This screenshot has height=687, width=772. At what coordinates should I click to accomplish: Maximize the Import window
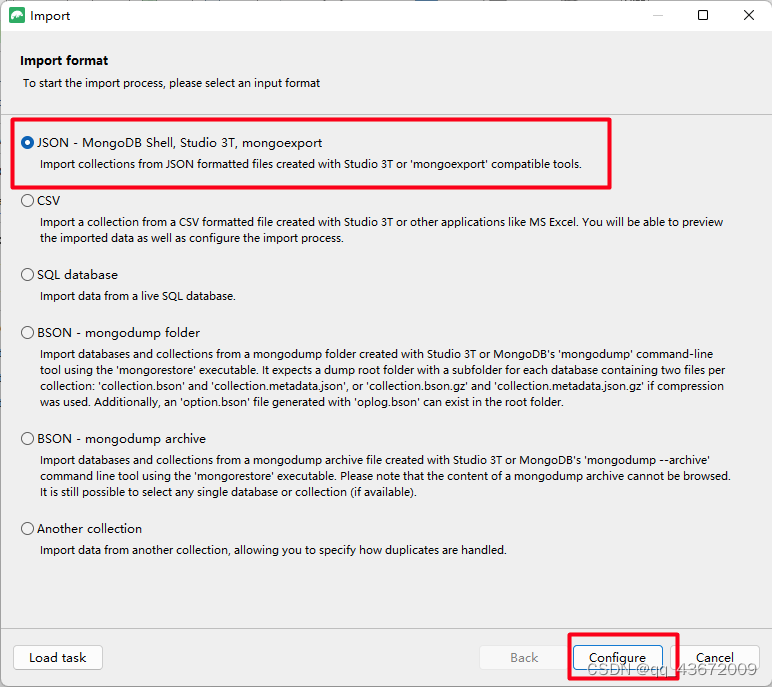(703, 15)
